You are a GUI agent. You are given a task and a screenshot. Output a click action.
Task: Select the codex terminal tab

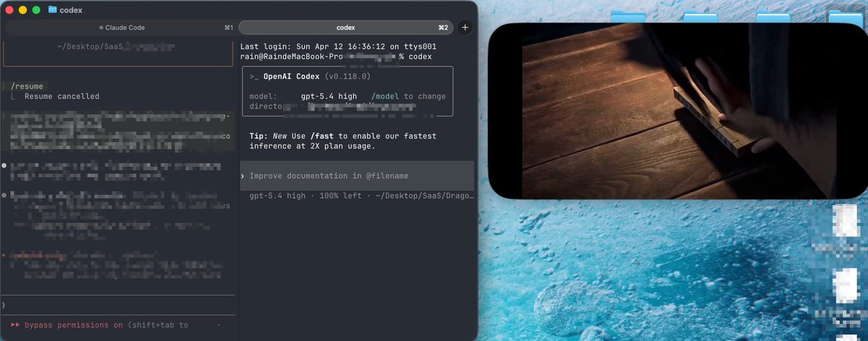pos(346,28)
